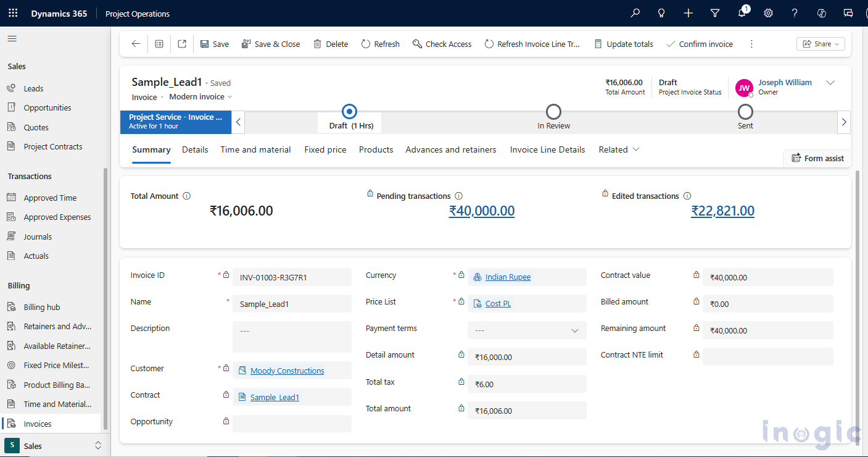Click the Update totals icon
Viewport: 868px width, 457px height.
pos(597,44)
